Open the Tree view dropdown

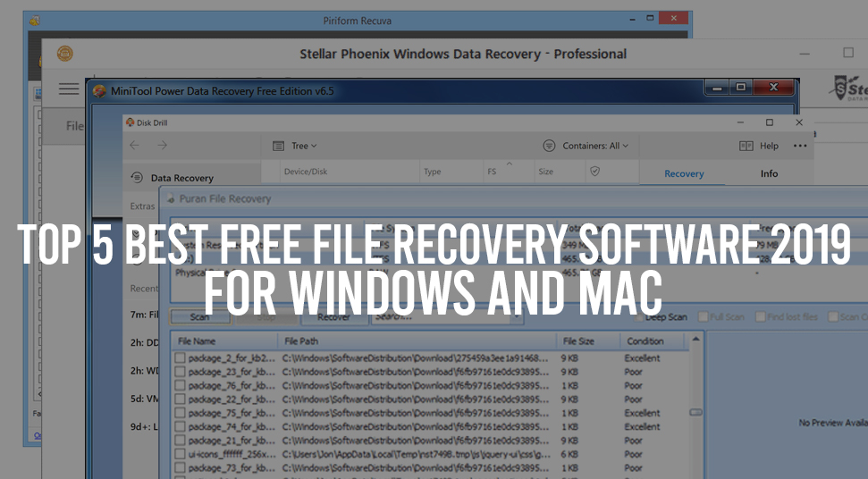[x=304, y=146]
